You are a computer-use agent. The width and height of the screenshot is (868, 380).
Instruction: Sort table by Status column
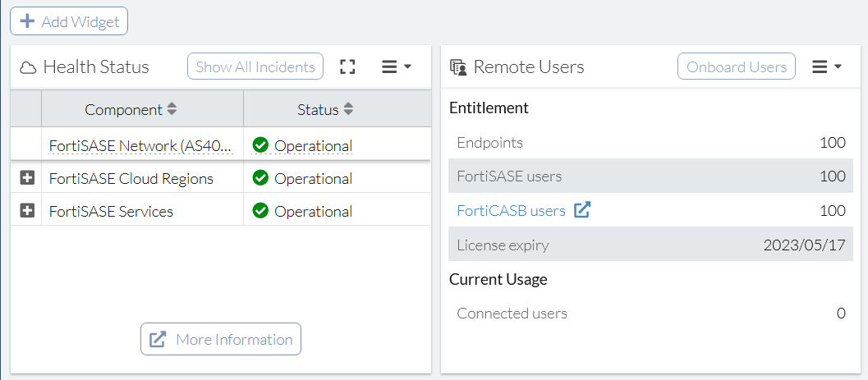(x=348, y=109)
